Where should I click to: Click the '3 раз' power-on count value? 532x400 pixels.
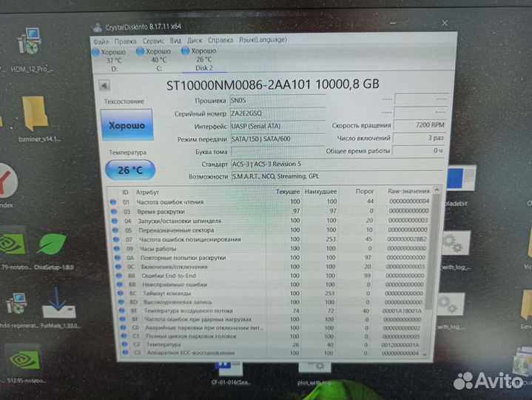coord(418,138)
